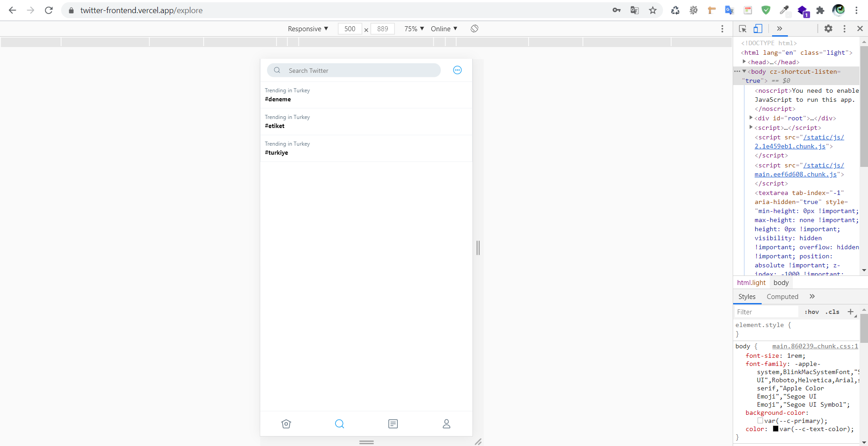Expand the div id root node
This screenshot has height=446, width=868.
point(751,118)
